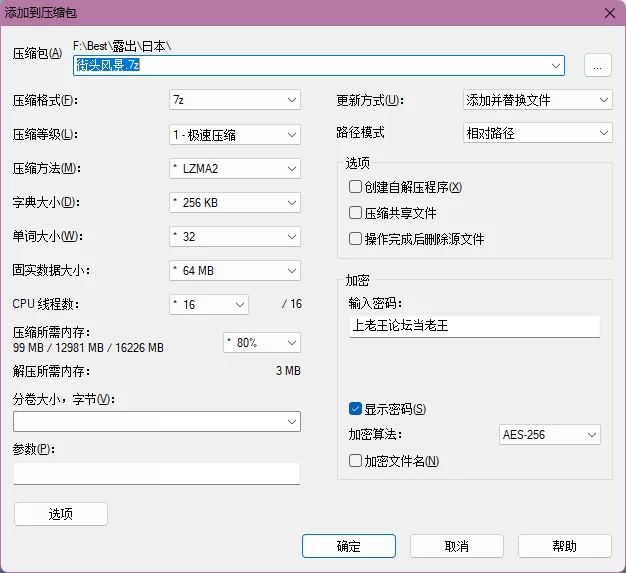Open the 单词大小 32 dropdown
The height and width of the screenshot is (573, 626).
tap(235, 237)
